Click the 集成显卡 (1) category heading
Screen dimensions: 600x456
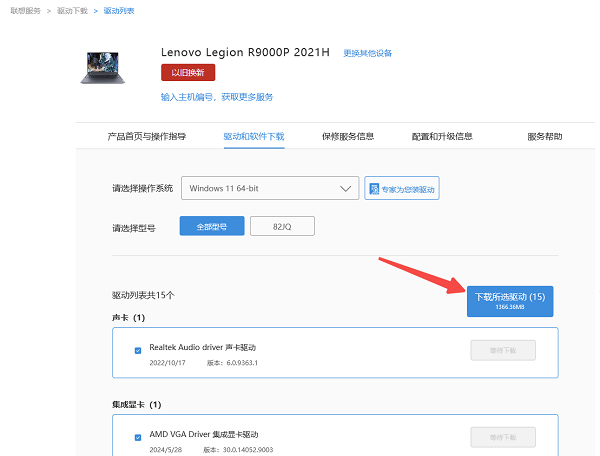[x=136, y=404]
